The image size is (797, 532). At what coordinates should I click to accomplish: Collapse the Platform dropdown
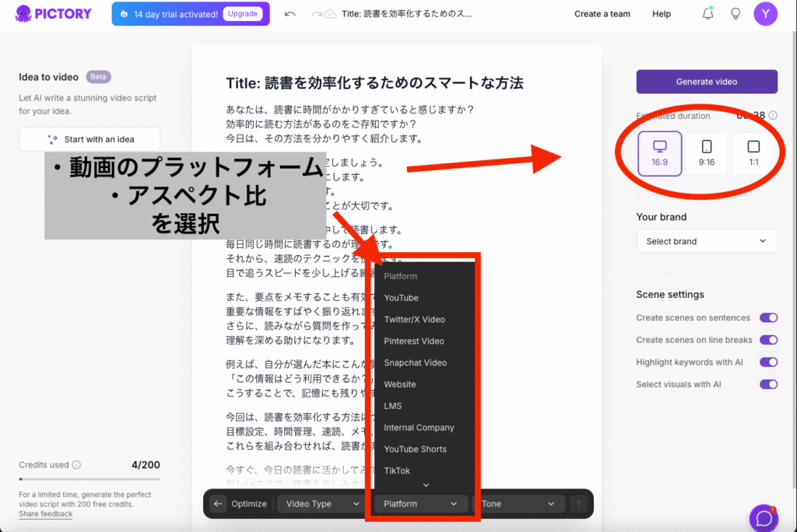(x=420, y=503)
